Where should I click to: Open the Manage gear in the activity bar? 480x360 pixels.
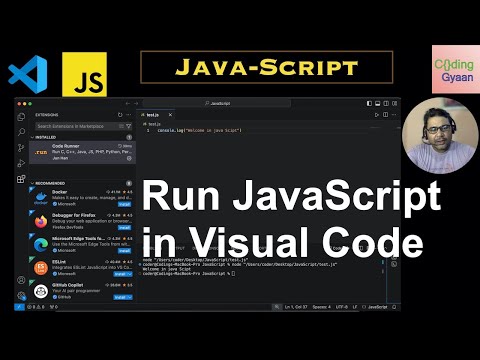coord(21,295)
